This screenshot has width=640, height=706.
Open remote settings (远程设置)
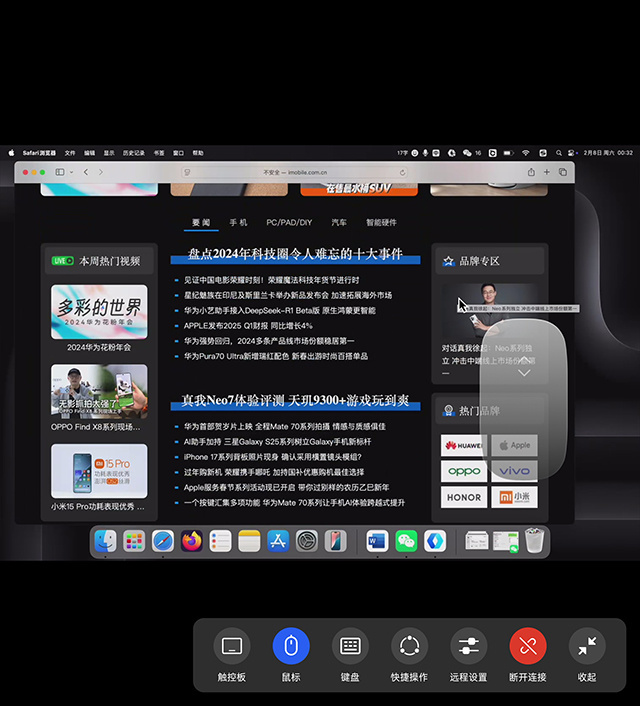coord(468,646)
